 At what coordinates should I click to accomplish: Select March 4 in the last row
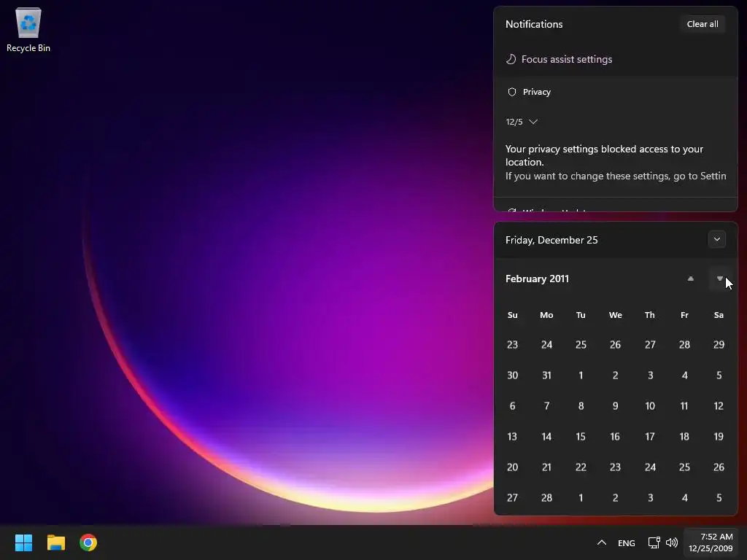tap(684, 497)
